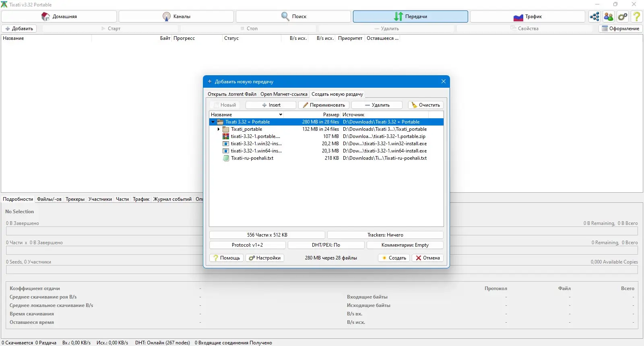Open the lower-pane Трафик tab
The image size is (644, 346).
[141, 199]
